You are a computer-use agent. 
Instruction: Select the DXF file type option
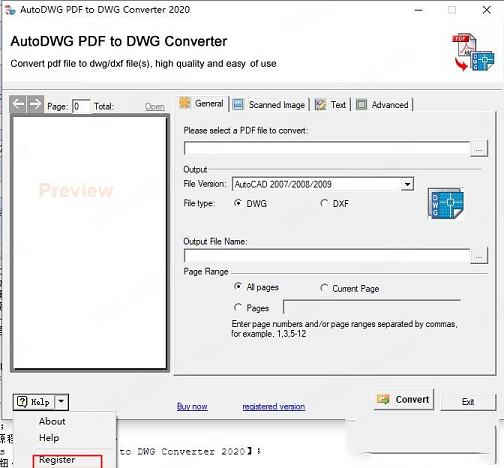[x=324, y=203]
